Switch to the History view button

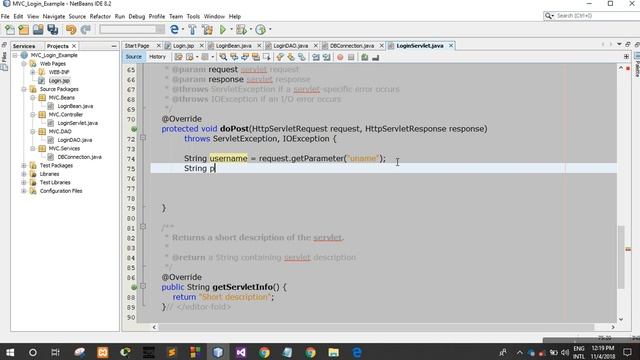coord(157,57)
